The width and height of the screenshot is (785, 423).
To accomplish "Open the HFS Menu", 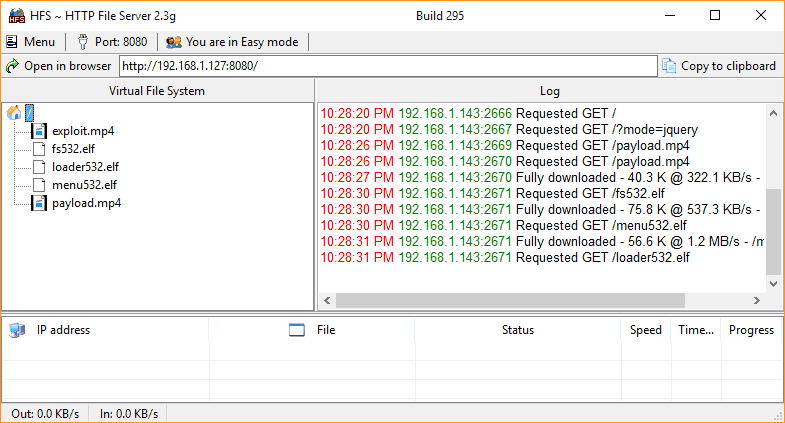I will pyautogui.click(x=30, y=42).
